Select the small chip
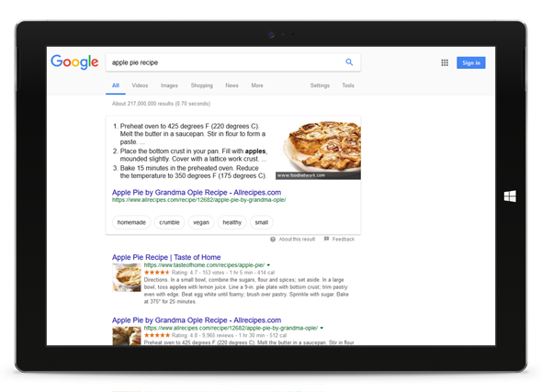 coord(261,222)
